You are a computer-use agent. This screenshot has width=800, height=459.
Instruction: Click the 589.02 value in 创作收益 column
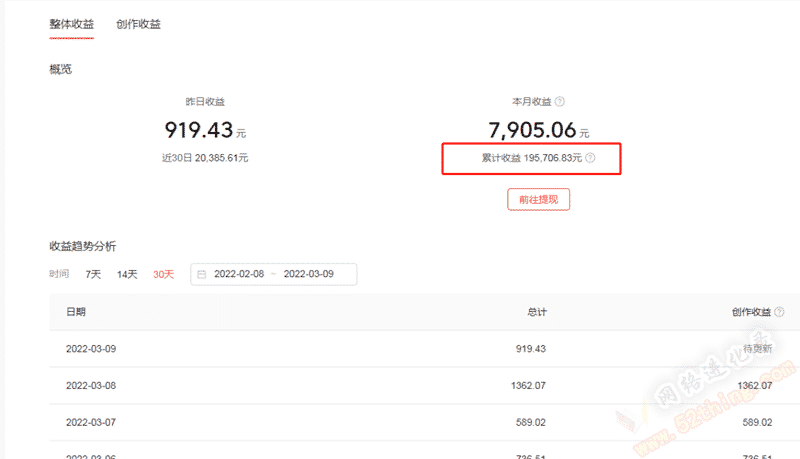point(757,422)
